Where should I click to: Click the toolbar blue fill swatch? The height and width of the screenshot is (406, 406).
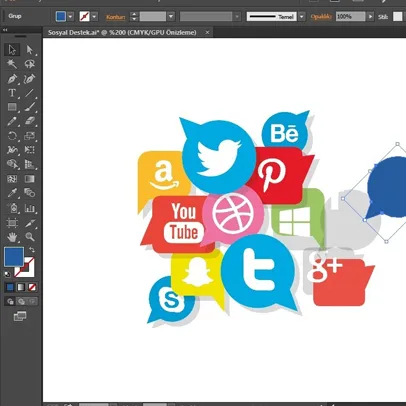(14, 257)
